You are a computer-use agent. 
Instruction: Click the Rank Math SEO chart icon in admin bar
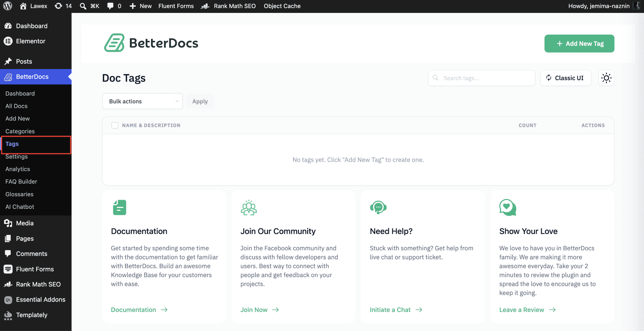click(x=205, y=6)
